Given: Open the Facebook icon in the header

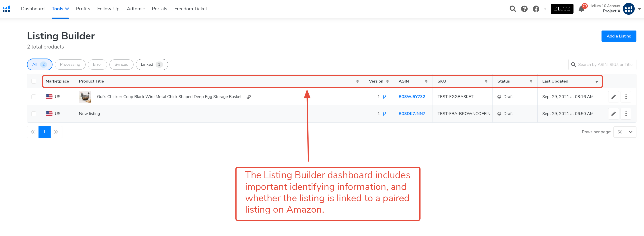Looking at the screenshot, I should 536,9.
